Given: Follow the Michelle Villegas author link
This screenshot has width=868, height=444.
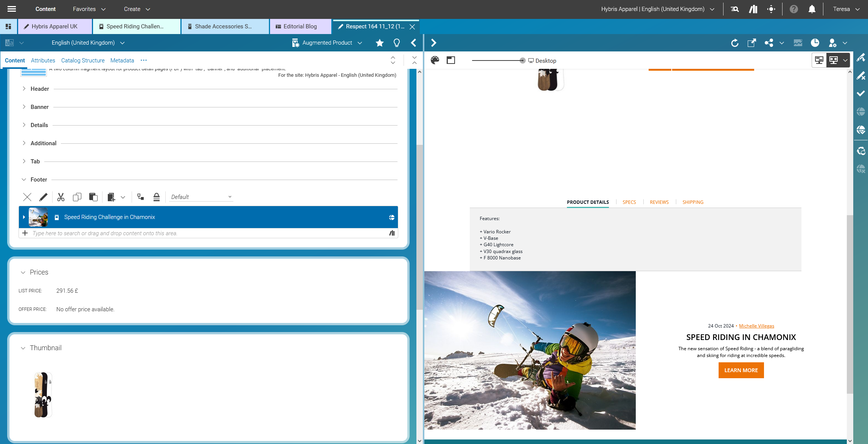Looking at the screenshot, I should click(756, 326).
